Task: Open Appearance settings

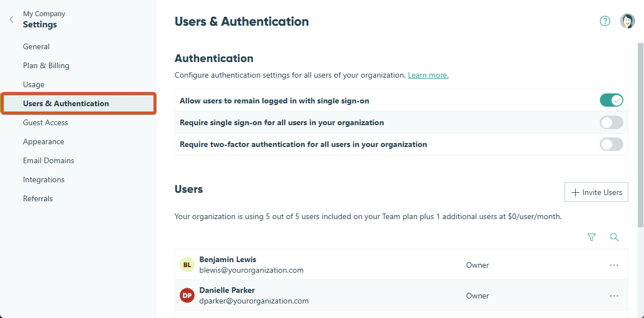Action: pos(44,141)
